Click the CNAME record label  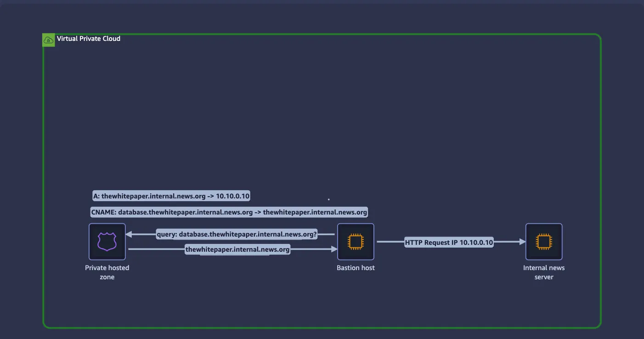[x=229, y=212]
